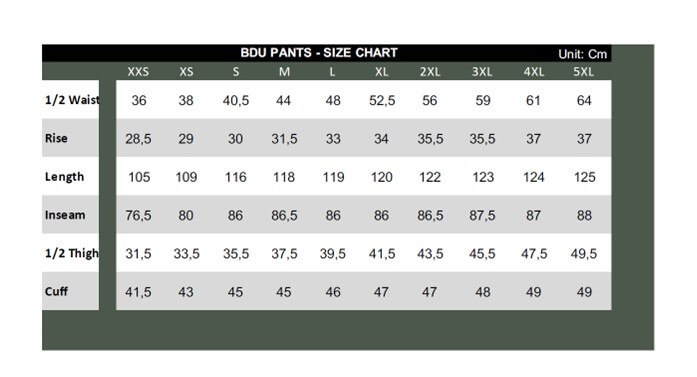The image size is (697, 377).
Task: Click the Rise row label
Action: (56, 138)
